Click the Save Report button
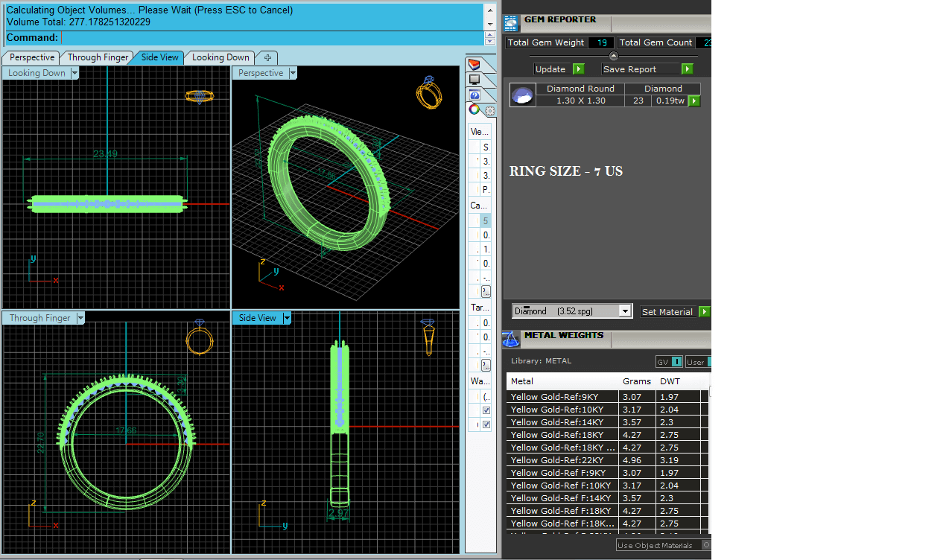Viewport: 949px width, 560px height. pyautogui.click(x=641, y=69)
